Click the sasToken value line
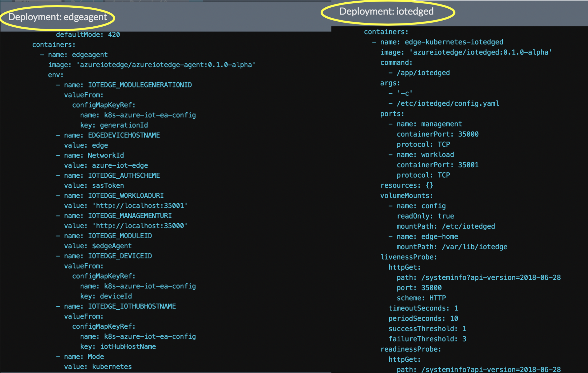Image resolution: width=588 pixels, height=373 pixels. click(94, 186)
